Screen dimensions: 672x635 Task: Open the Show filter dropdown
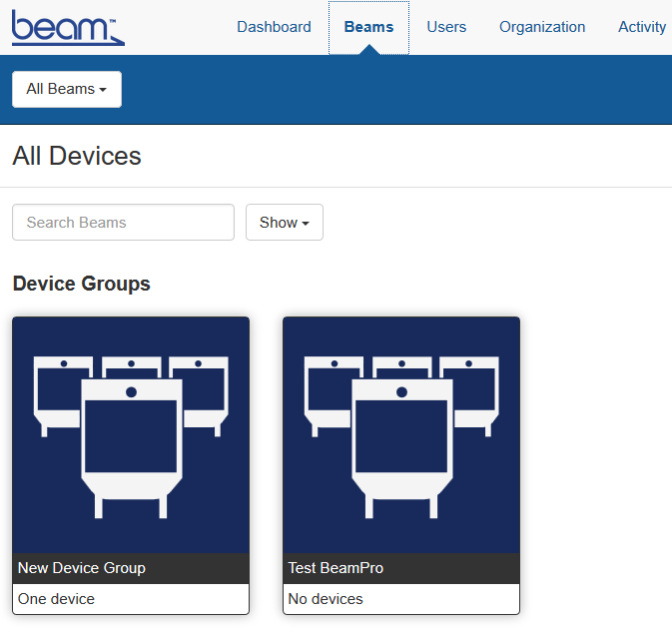(x=285, y=223)
